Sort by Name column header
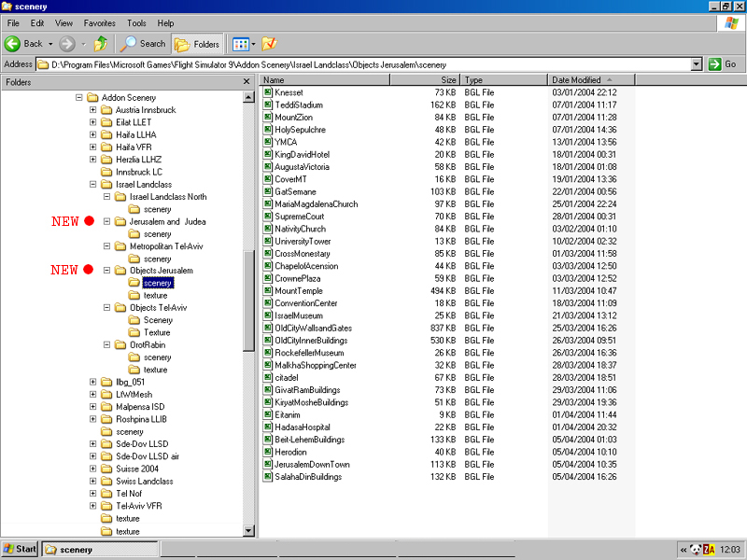The width and height of the screenshot is (747, 560). click(x=325, y=80)
